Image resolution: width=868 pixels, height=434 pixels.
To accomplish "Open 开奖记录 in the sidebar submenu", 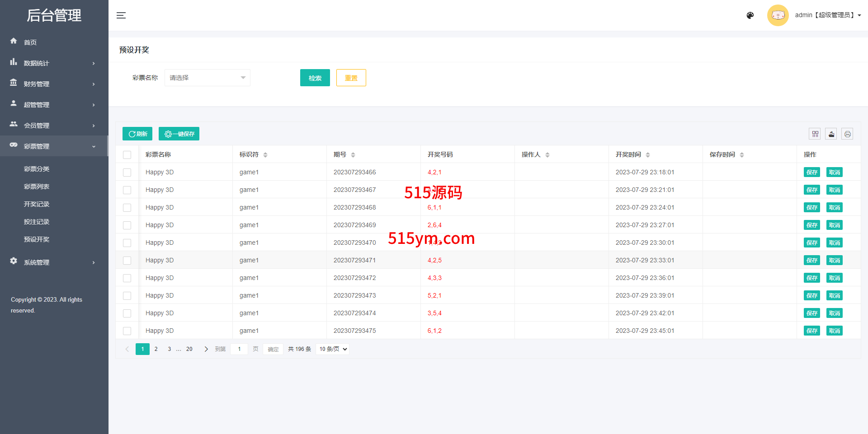I will click(x=37, y=204).
